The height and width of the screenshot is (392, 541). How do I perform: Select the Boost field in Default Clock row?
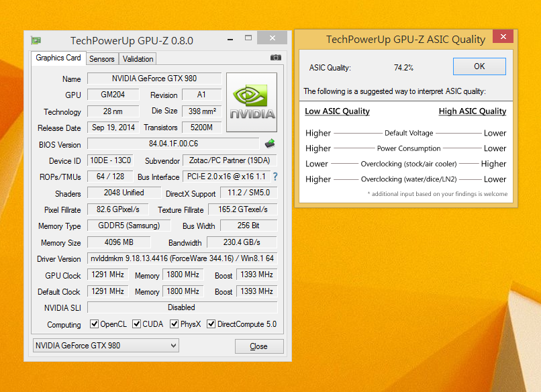click(256, 291)
